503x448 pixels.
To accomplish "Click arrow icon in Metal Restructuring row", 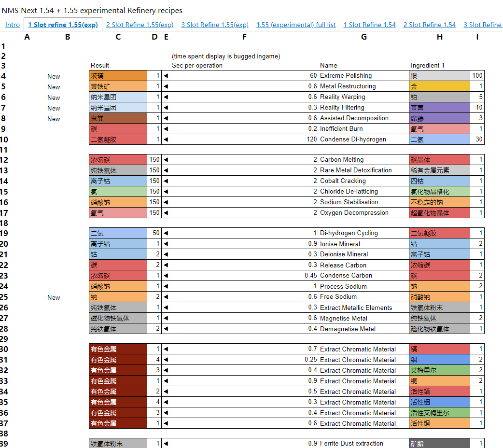I will click(166, 86).
